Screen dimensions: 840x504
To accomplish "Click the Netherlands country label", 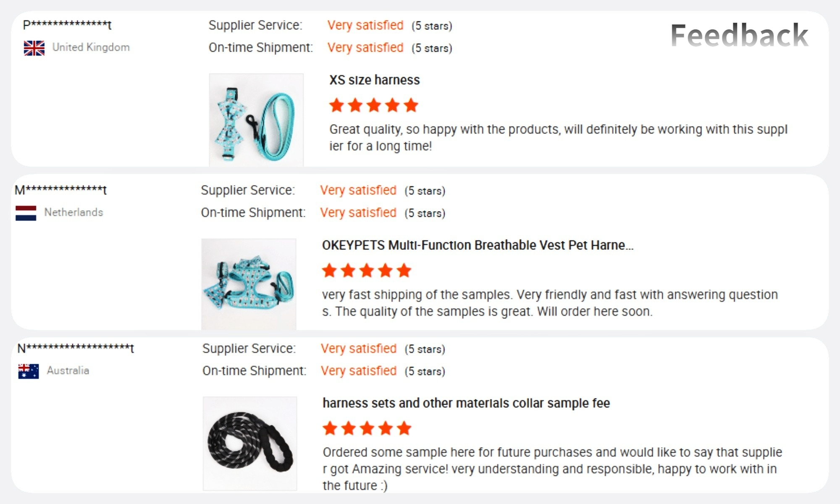I will tap(73, 213).
